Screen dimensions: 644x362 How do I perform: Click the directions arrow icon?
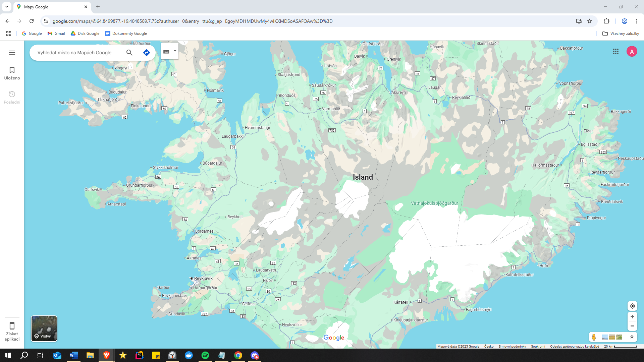point(146,53)
